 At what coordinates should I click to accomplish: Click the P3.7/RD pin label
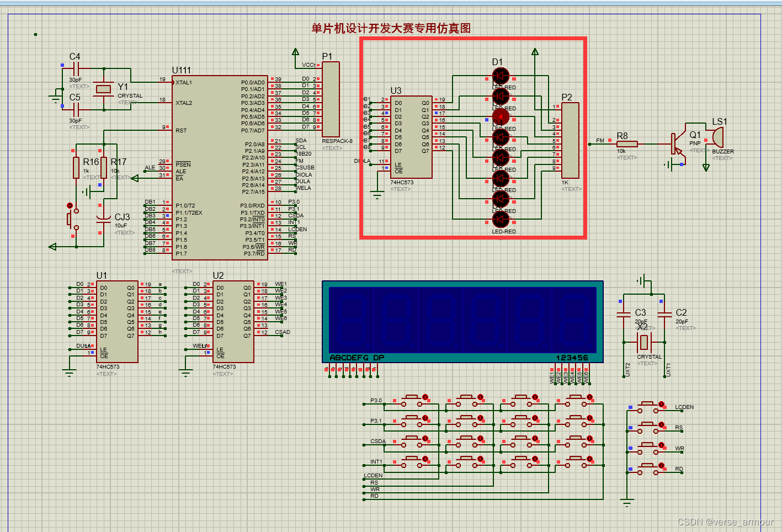tap(254, 254)
